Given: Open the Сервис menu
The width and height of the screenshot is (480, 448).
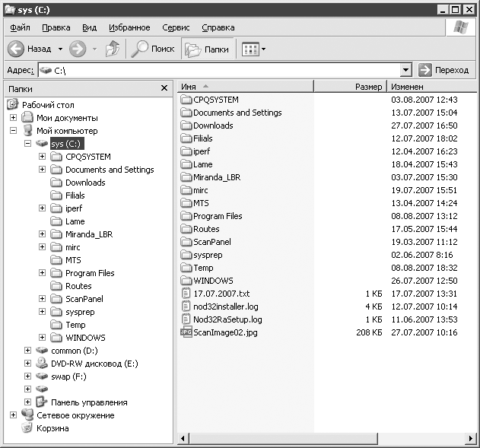Looking at the screenshot, I should pos(176,27).
